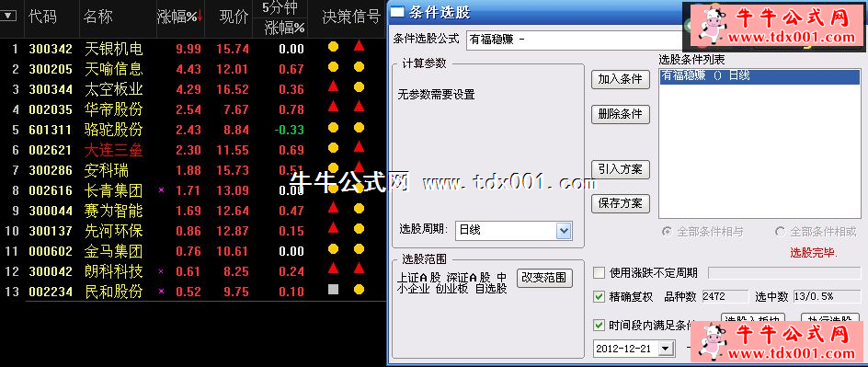Click the 选股完毕. status text
Screen dimensions: 868x367
click(x=814, y=254)
